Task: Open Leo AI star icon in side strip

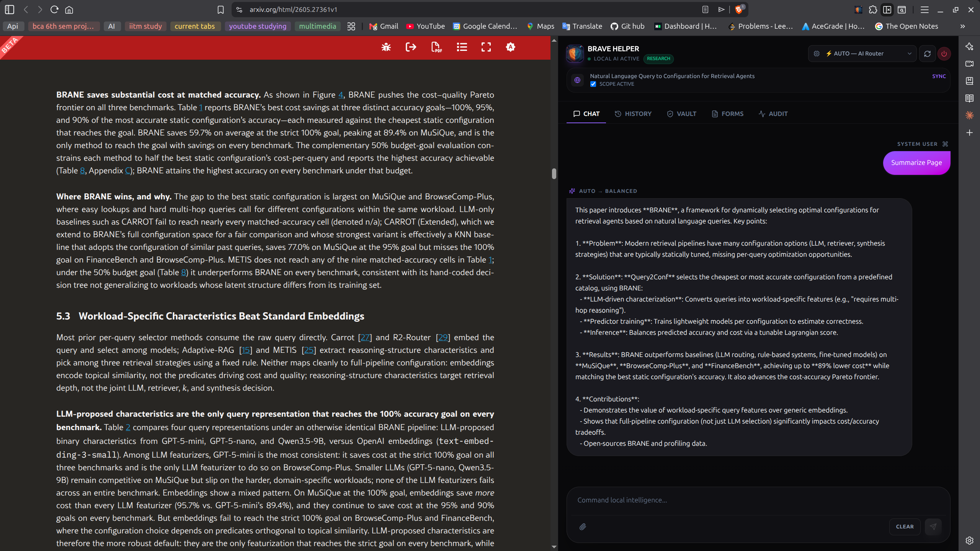Action: (x=969, y=47)
